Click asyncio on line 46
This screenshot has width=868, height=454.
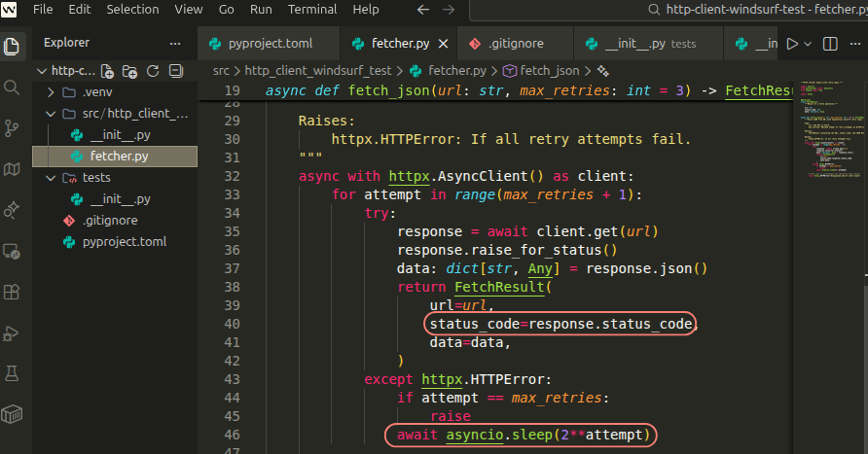point(475,435)
